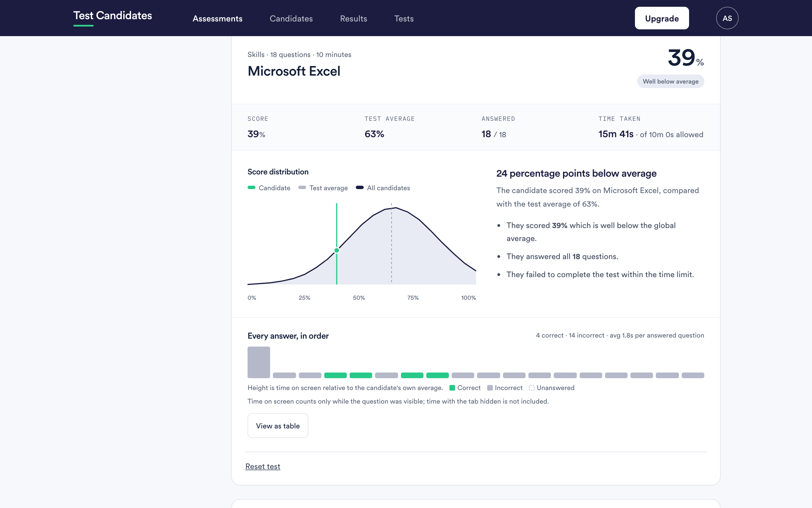
Task: Go to the Candidates tab
Action: click(x=291, y=18)
